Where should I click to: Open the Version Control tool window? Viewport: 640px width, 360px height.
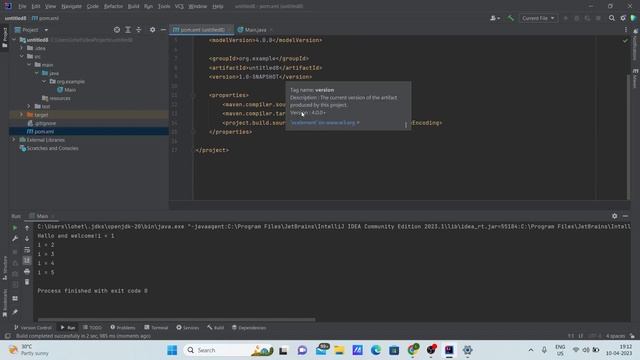(x=33, y=327)
